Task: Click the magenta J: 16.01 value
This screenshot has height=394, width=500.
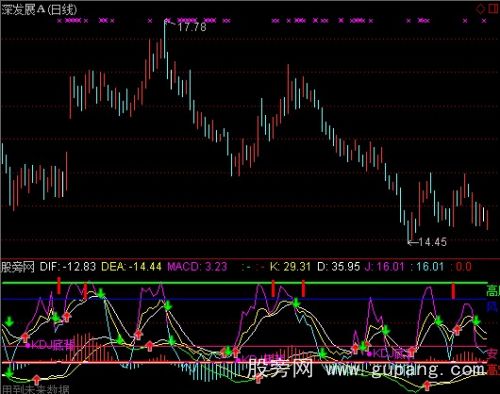Action: 384,267
